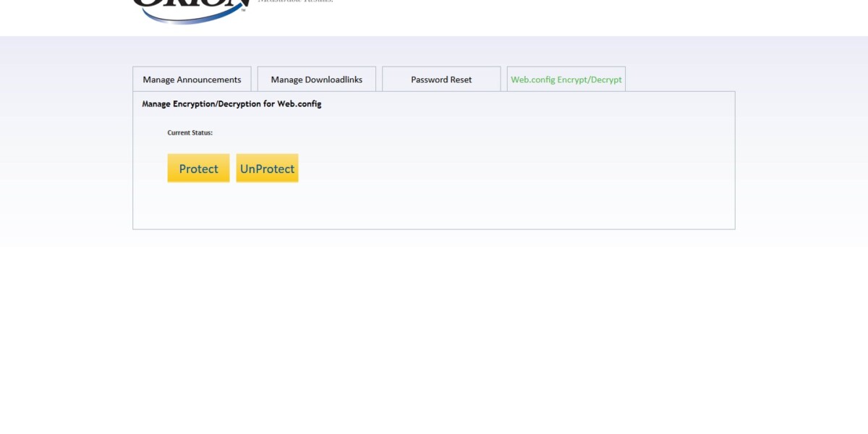Click empty space right of Current Status label

coord(362,133)
